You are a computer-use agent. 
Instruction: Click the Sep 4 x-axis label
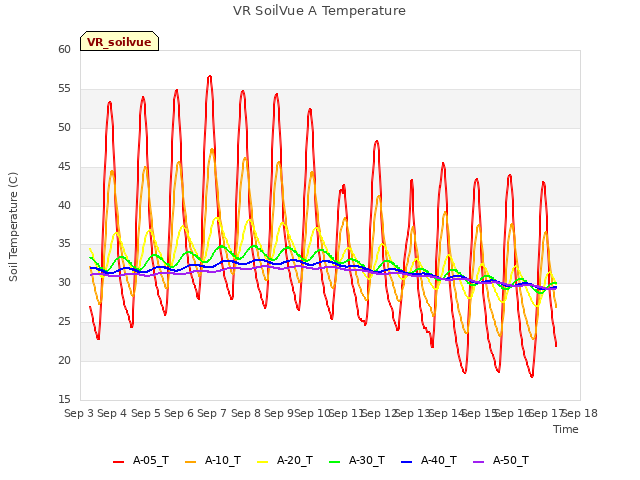112,413
